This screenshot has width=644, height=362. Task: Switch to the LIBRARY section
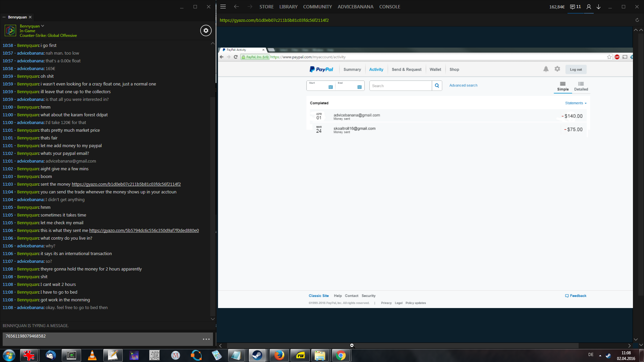pos(288,7)
